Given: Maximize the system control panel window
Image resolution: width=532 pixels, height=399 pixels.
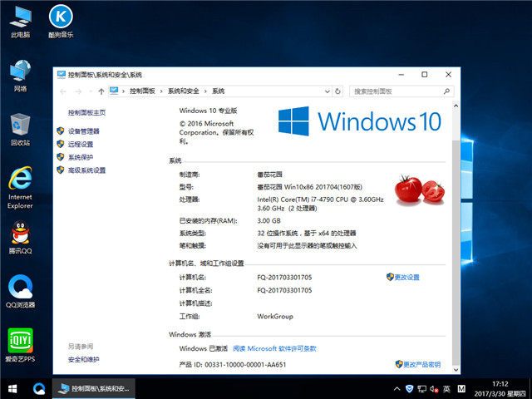Looking at the screenshot, I should (425, 75).
